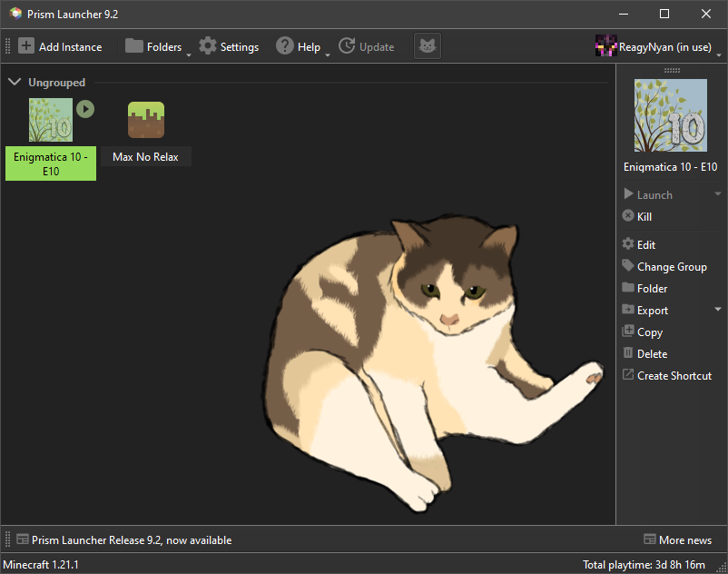
Task: Kill the running instance
Action: 644,217
